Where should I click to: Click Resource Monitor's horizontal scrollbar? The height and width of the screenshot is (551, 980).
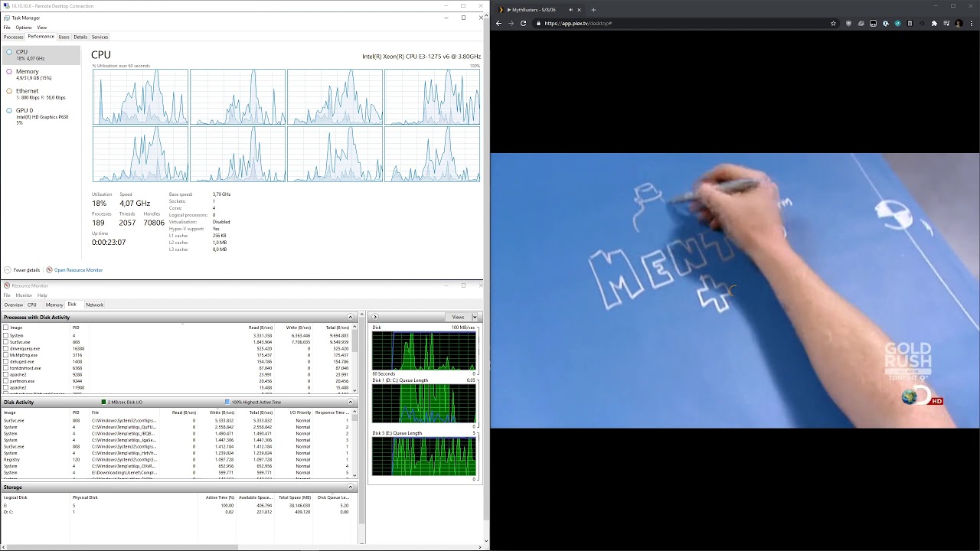[121, 547]
